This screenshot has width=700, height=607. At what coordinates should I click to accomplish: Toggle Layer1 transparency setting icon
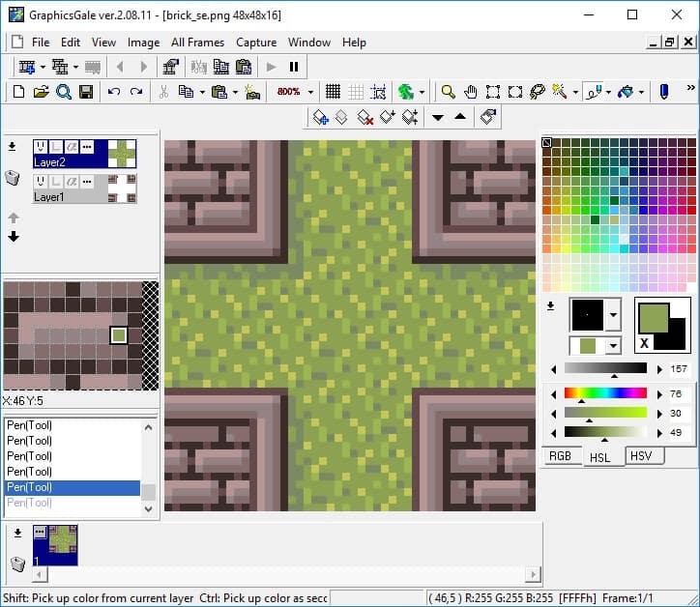tap(72, 181)
